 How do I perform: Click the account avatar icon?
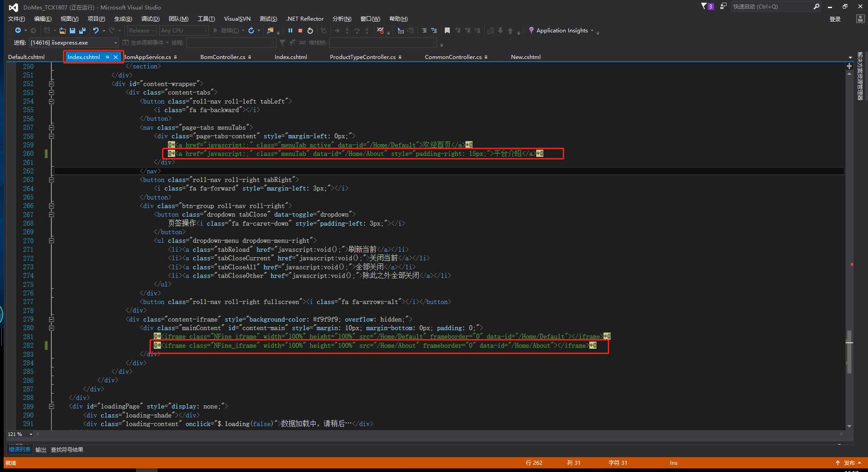[860, 18]
